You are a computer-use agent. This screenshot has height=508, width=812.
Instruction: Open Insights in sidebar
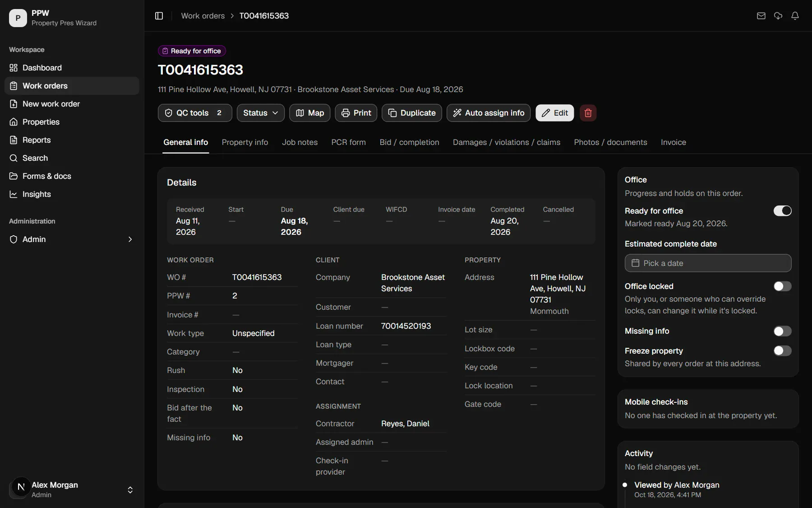pyautogui.click(x=72, y=194)
